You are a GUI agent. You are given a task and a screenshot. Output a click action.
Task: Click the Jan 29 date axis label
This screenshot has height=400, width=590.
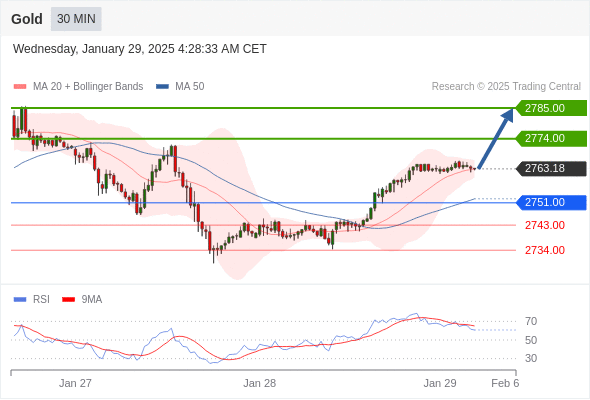[x=440, y=383]
